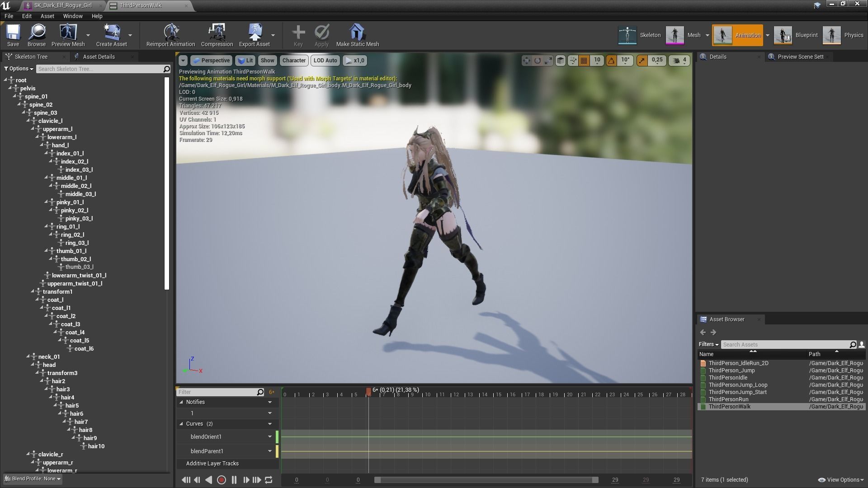Image resolution: width=868 pixels, height=488 pixels.
Task: Click the timeline view range scrollbar
Action: 486,480
